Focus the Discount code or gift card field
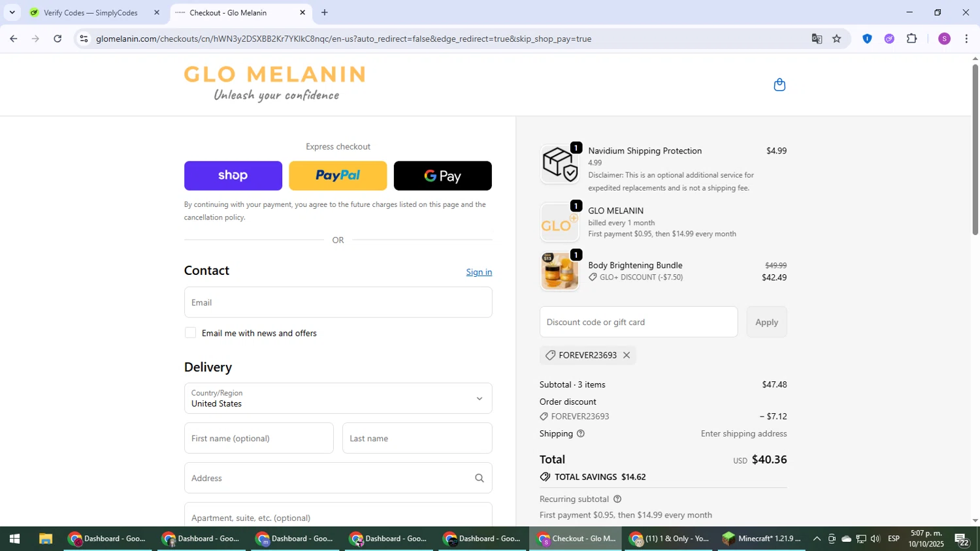Image resolution: width=980 pixels, height=551 pixels. click(x=639, y=322)
